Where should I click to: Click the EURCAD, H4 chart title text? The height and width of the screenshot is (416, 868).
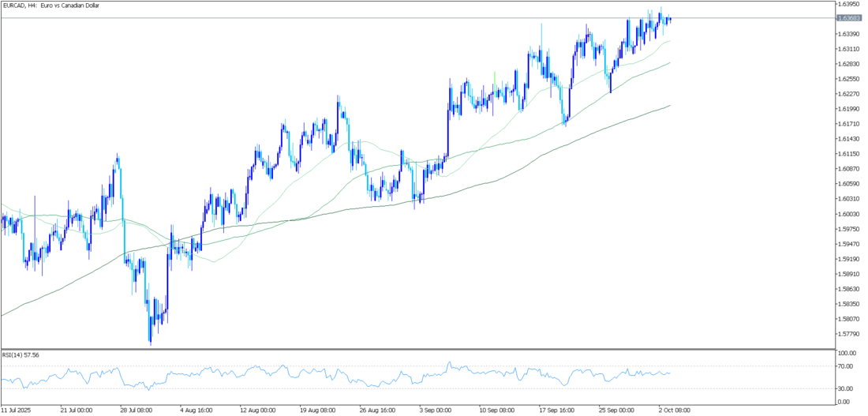tap(55, 6)
